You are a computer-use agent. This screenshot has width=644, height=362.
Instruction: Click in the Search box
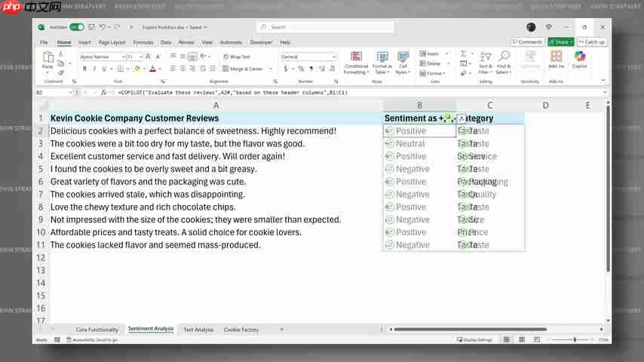coord(325,27)
